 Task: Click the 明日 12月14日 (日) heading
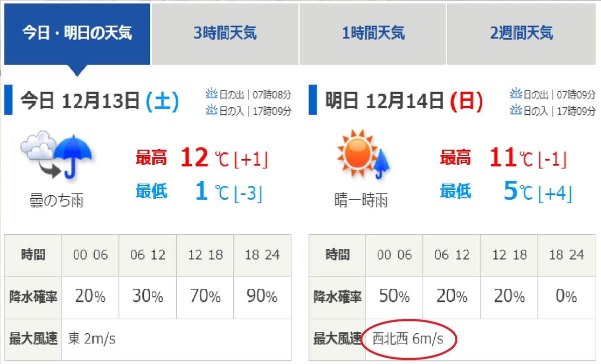[x=404, y=102]
